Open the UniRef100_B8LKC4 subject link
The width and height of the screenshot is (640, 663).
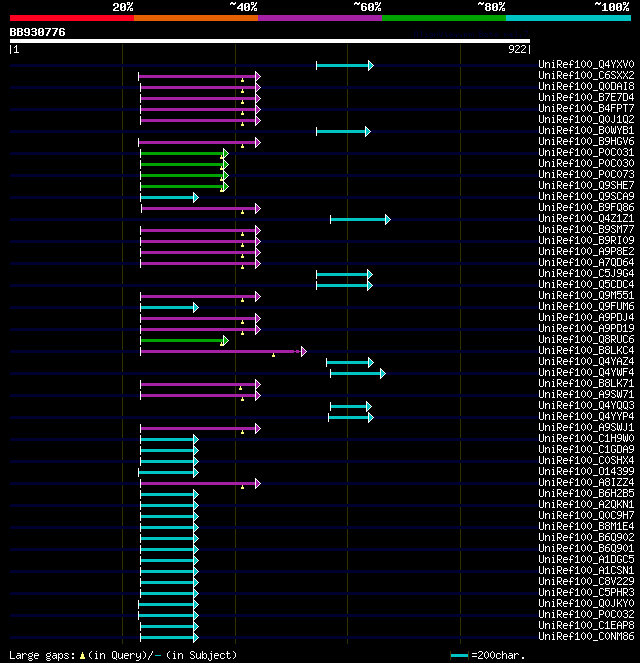point(586,350)
